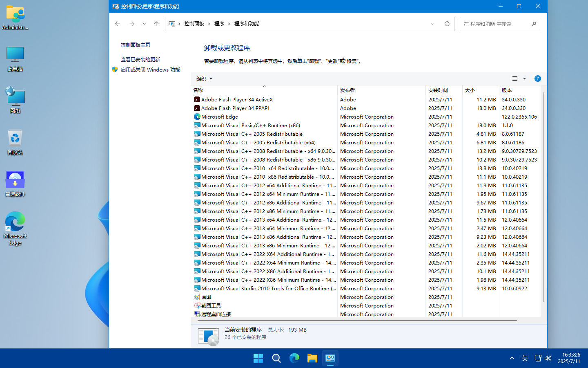This screenshot has height=368, width=588.
Task: Launch Edge from the taskbar
Action: click(294, 358)
